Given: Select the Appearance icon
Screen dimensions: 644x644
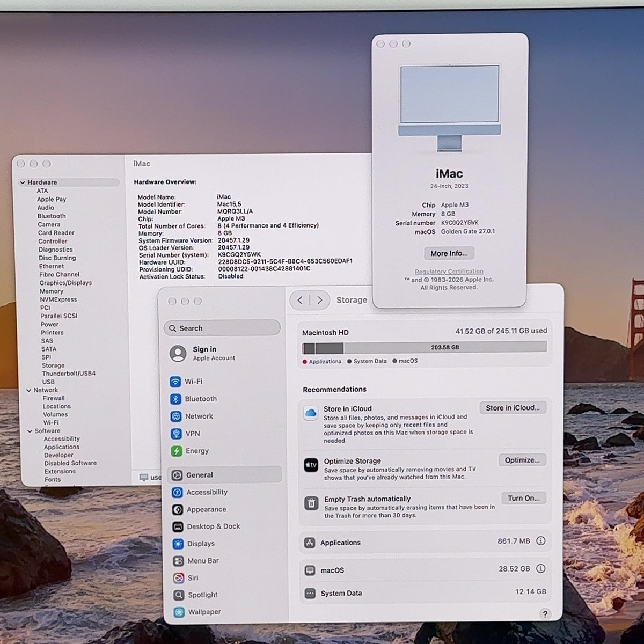Looking at the screenshot, I should click(178, 509).
